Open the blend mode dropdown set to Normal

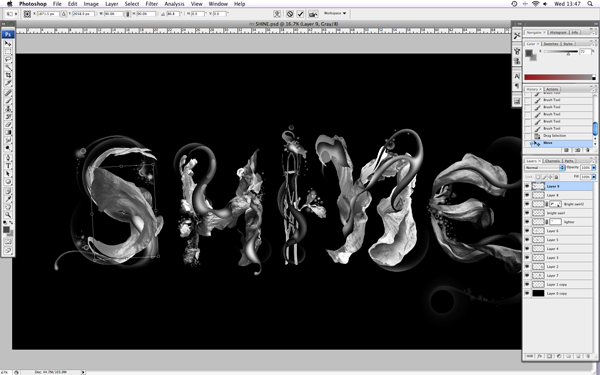pos(545,168)
